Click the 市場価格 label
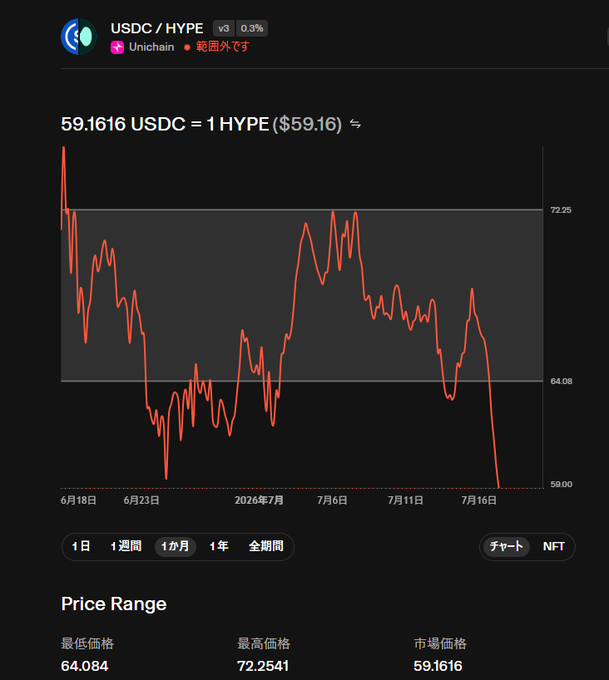 (440, 644)
